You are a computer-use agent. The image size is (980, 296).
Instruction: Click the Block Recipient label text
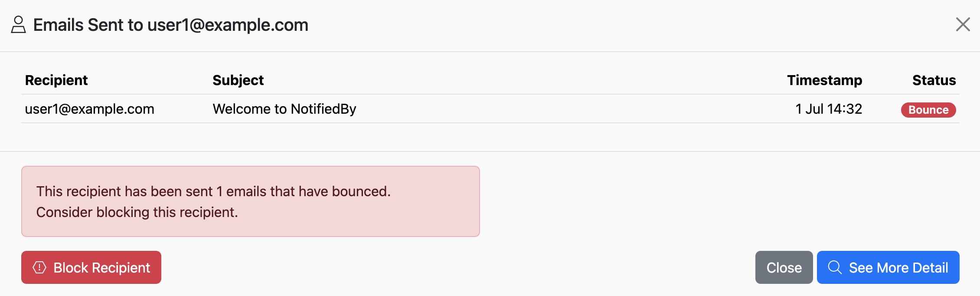click(102, 268)
